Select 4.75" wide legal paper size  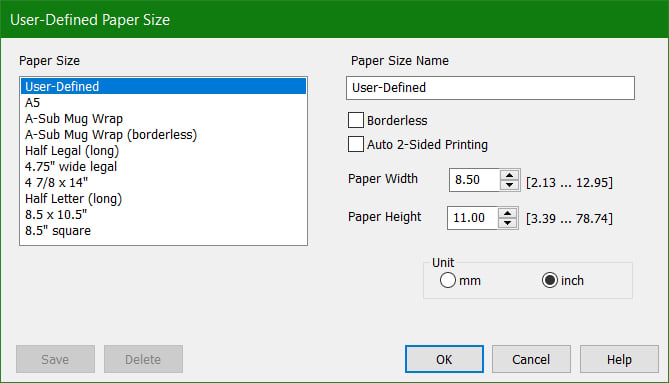click(163, 166)
